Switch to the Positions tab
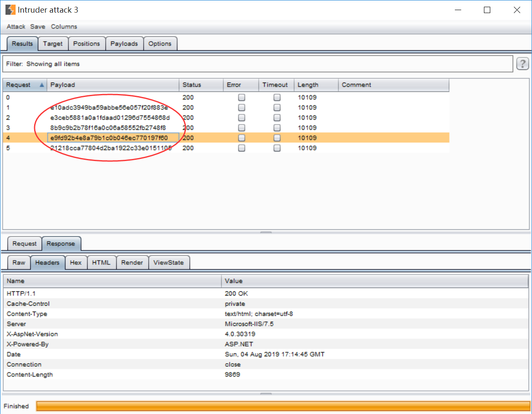 pos(86,43)
